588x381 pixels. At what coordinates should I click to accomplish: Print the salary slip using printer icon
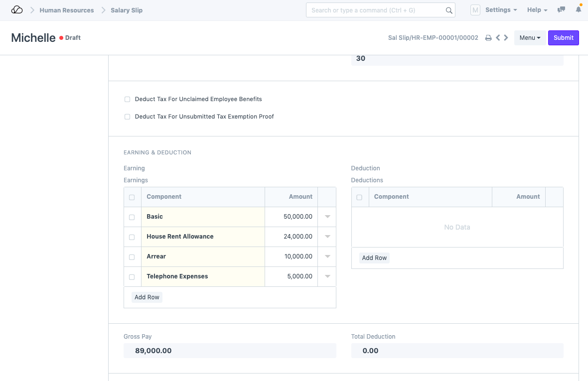coord(488,38)
